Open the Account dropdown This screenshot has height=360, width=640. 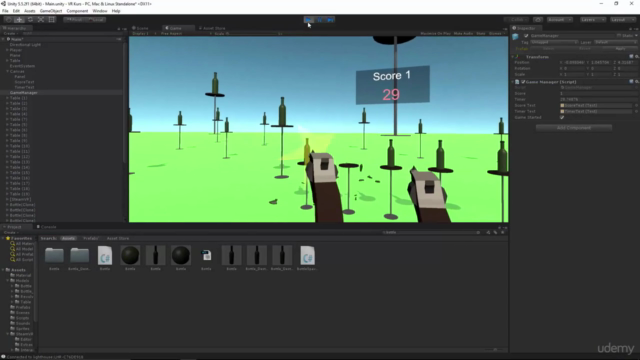pyautogui.click(x=560, y=20)
